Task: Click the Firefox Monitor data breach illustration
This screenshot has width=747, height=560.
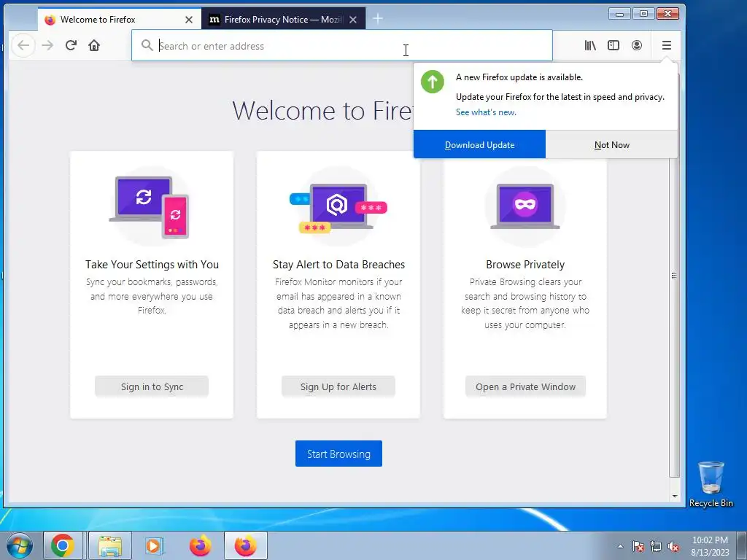Action: click(x=338, y=208)
